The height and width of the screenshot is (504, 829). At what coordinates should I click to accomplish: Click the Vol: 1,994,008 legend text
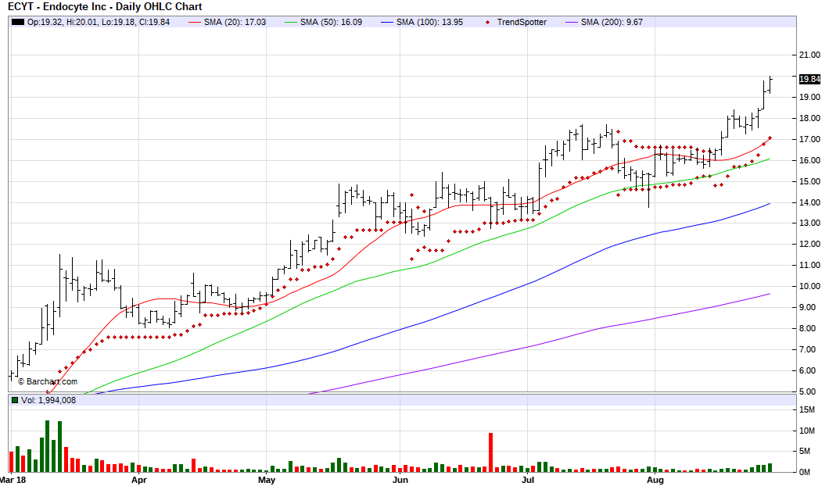tap(48, 400)
